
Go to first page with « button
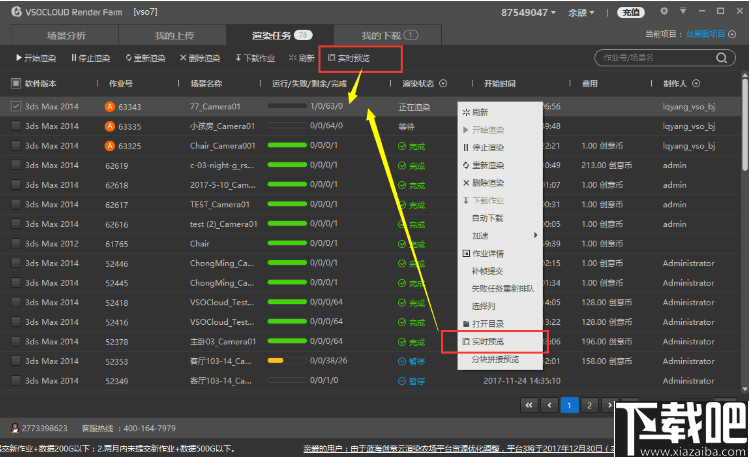529,405
